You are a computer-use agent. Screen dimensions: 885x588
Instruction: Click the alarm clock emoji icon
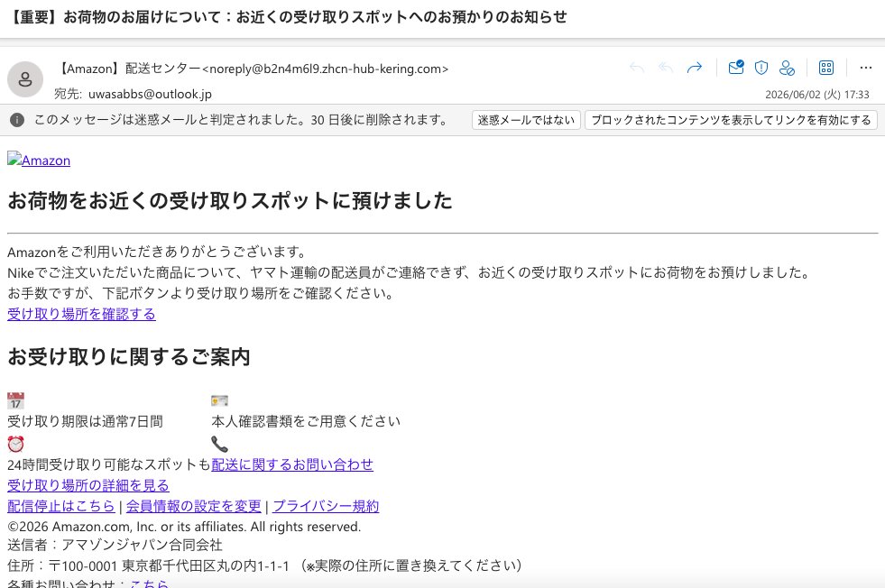tap(16, 444)
